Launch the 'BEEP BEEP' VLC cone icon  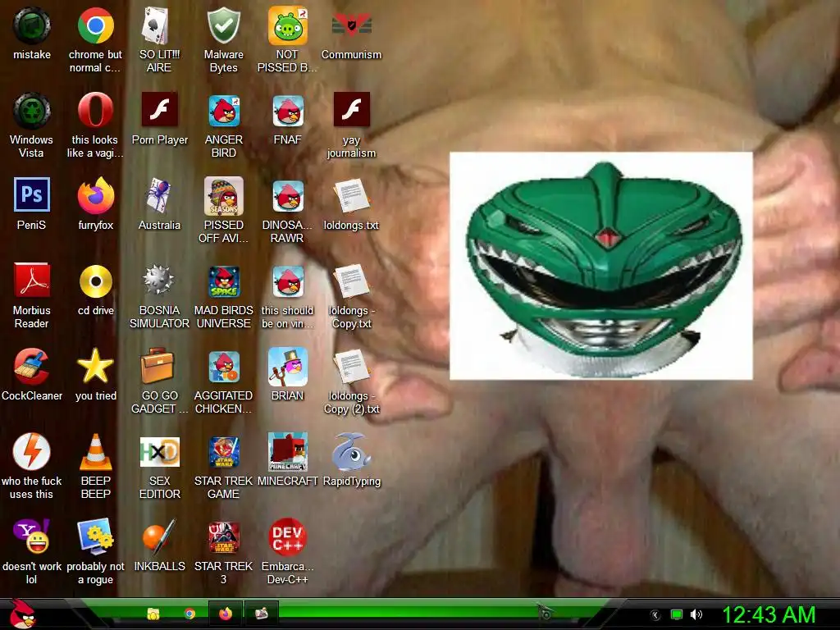point(95,452)
